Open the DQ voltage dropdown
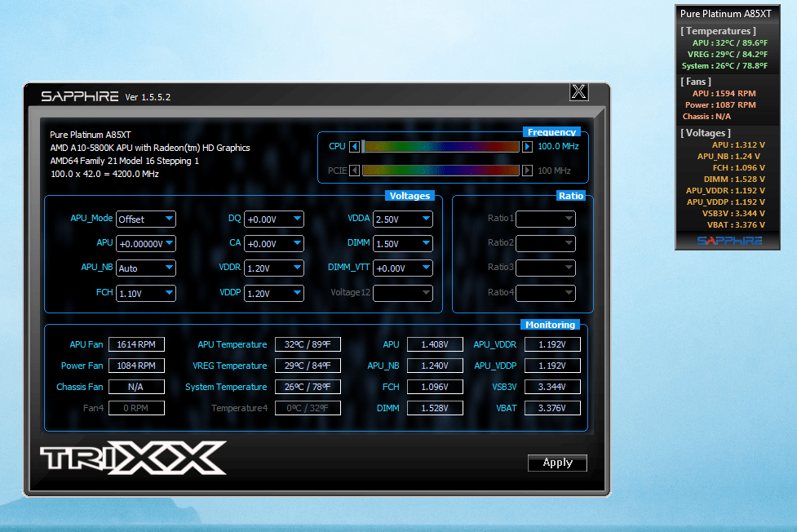This screenshot has width=797, height=532. point(274,219)
